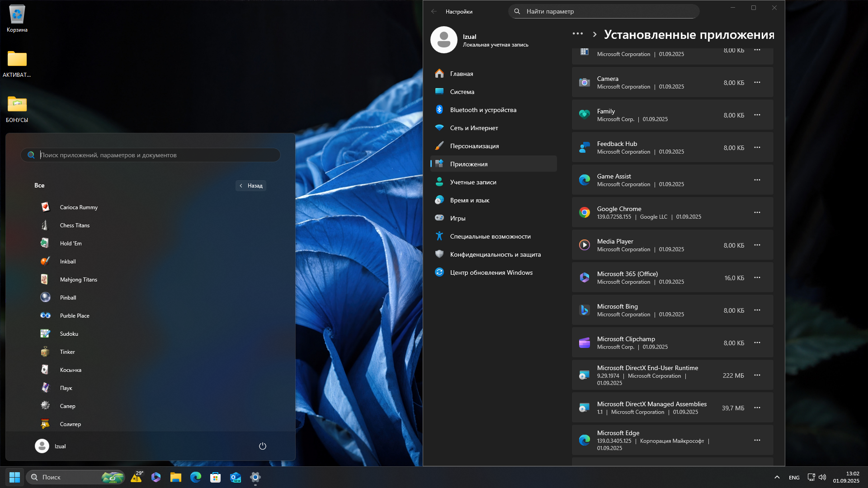Launch Chess Titans from the Start list
868x488 pixels.
click(x=151, y=225)
